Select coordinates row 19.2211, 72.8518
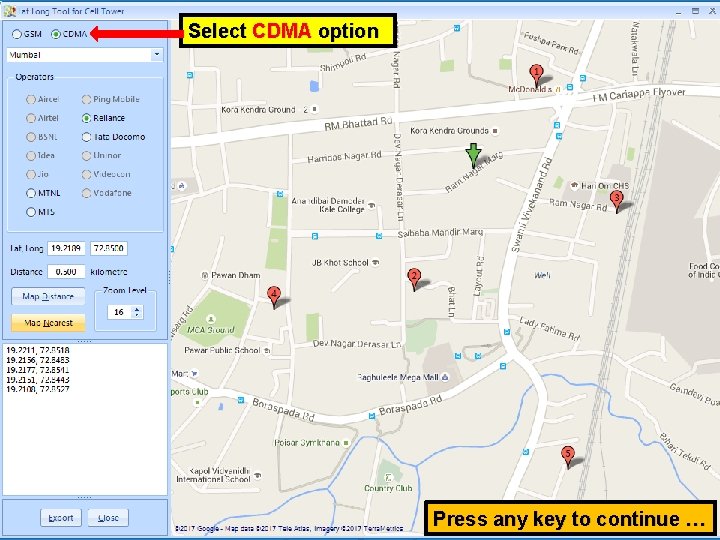 pyautogui.click(x=38, y=350)
